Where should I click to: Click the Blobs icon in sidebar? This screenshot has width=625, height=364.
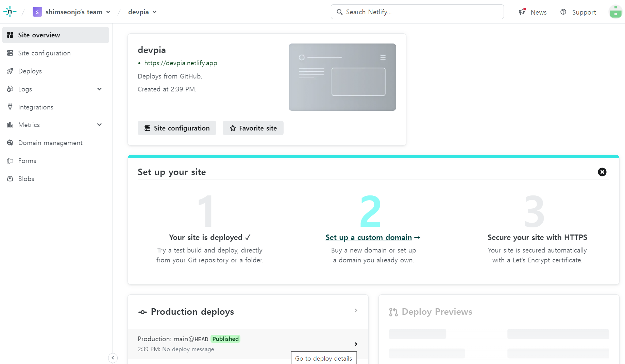10,179
